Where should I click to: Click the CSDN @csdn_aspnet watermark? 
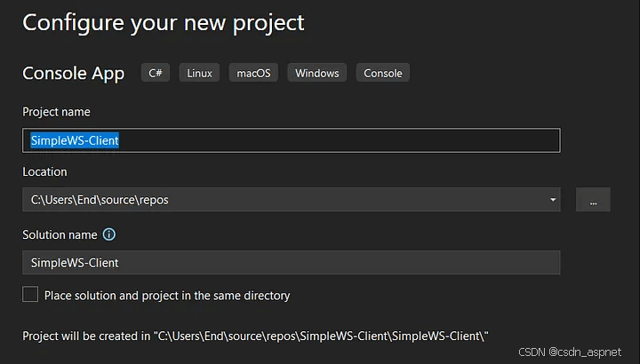570,352
